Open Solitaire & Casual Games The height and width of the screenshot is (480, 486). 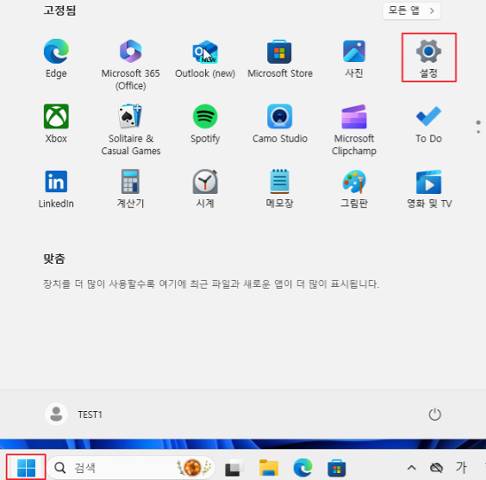coord(131,130)
